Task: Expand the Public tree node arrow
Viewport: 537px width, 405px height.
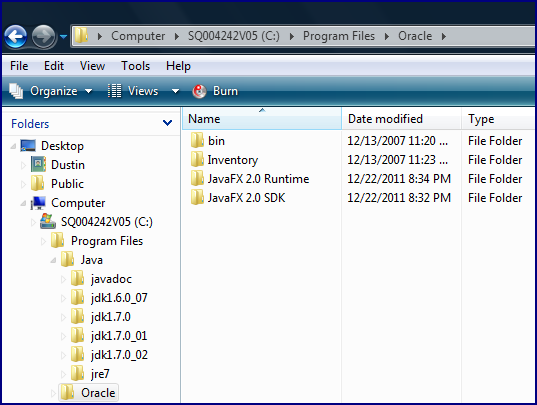Action: [23, 184]
